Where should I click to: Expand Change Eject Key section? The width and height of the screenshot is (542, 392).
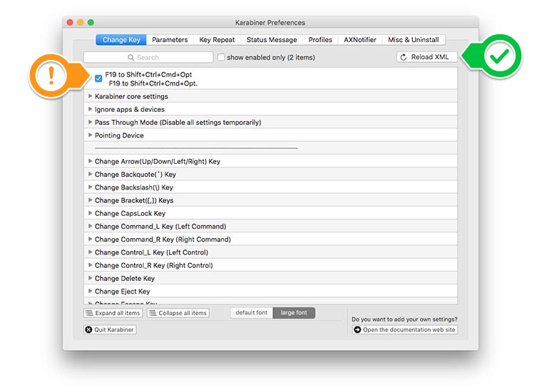click(90, 292)
